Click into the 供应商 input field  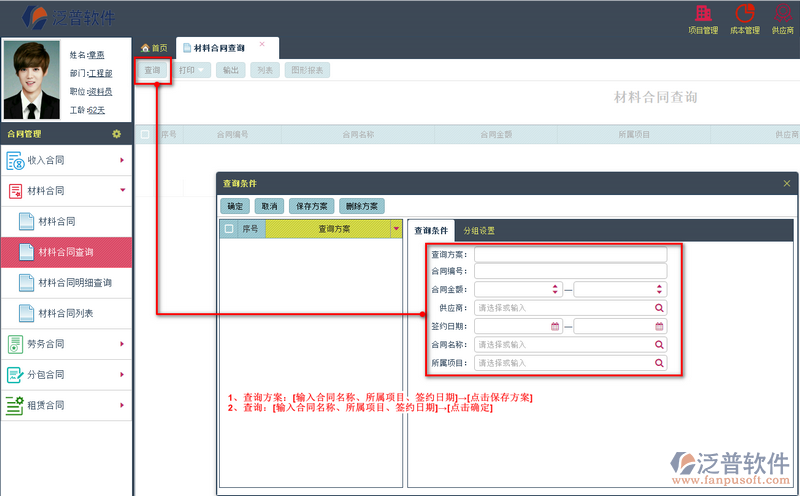pyautogui.click(x=570, y=308)
